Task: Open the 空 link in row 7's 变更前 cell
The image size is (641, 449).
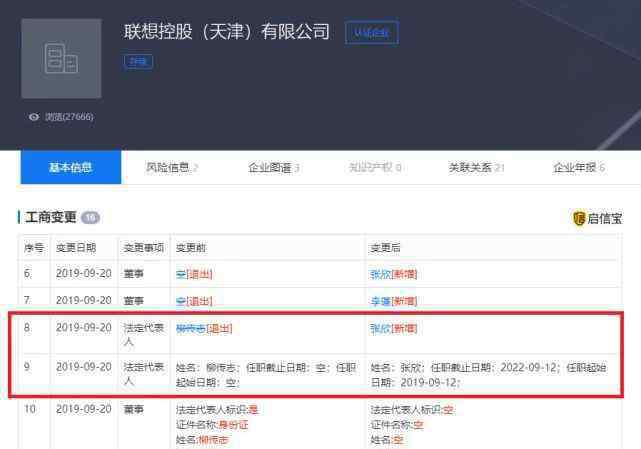Action: [x=181, y=301]
